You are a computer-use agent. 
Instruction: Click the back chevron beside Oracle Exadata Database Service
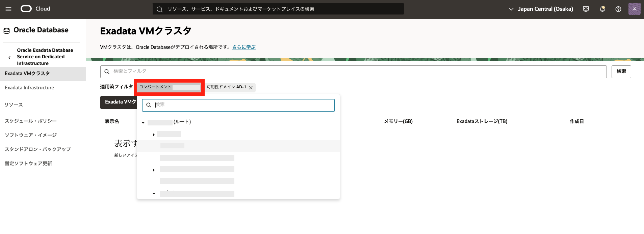(x=9, y=58)
